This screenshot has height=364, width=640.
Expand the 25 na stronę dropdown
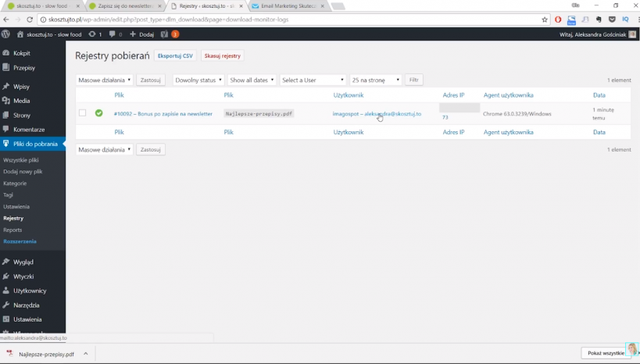tap(376, 80)
